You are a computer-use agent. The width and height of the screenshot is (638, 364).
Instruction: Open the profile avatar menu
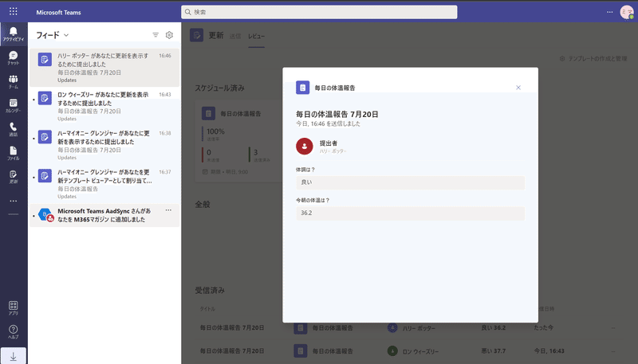tap(627, 12)
